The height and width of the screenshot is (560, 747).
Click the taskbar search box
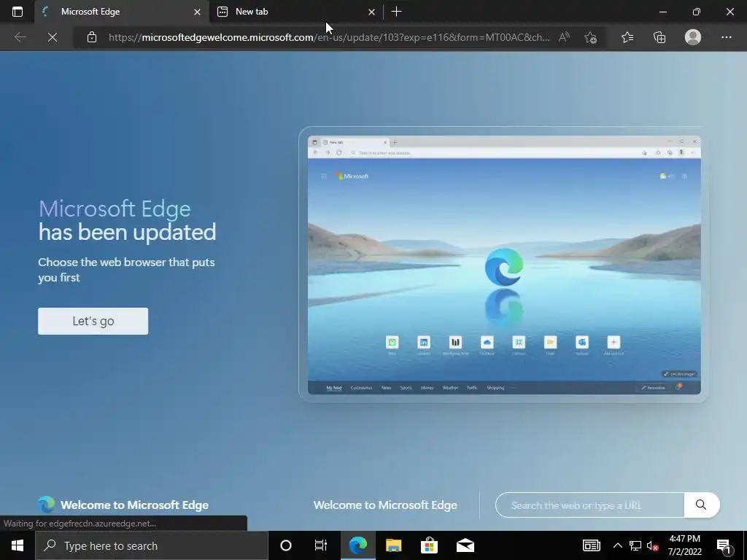tap(152, 545)
